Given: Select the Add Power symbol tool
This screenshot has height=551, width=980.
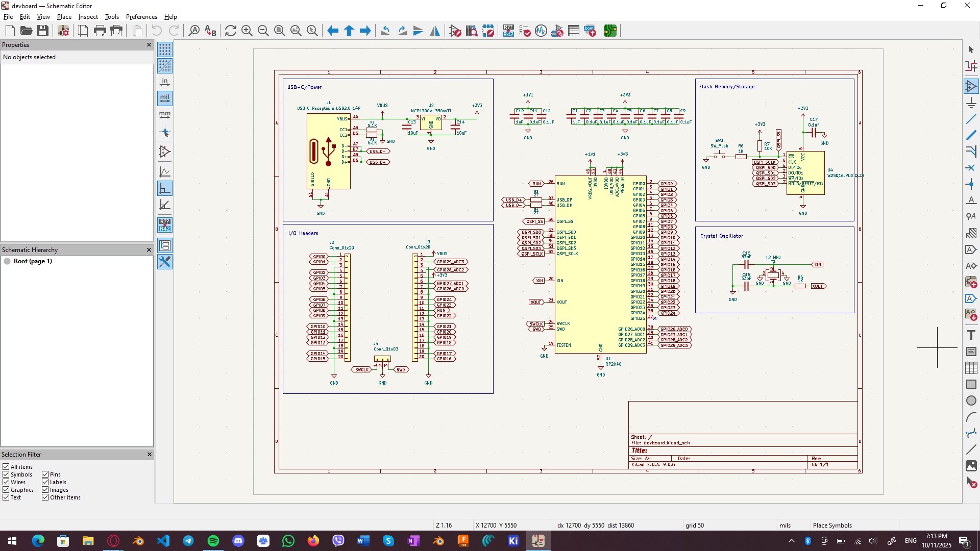Looking at the screenshot, I should [x=971, y=103].
